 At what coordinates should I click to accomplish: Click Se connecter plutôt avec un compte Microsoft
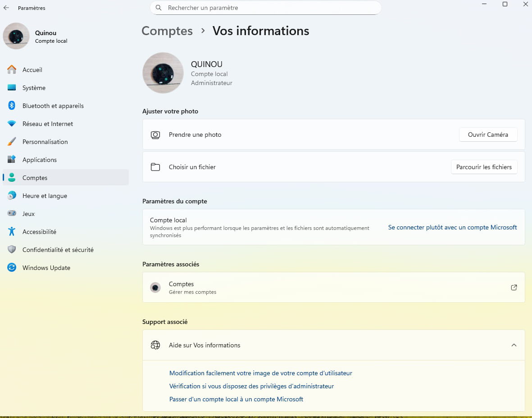click(452, 227)
